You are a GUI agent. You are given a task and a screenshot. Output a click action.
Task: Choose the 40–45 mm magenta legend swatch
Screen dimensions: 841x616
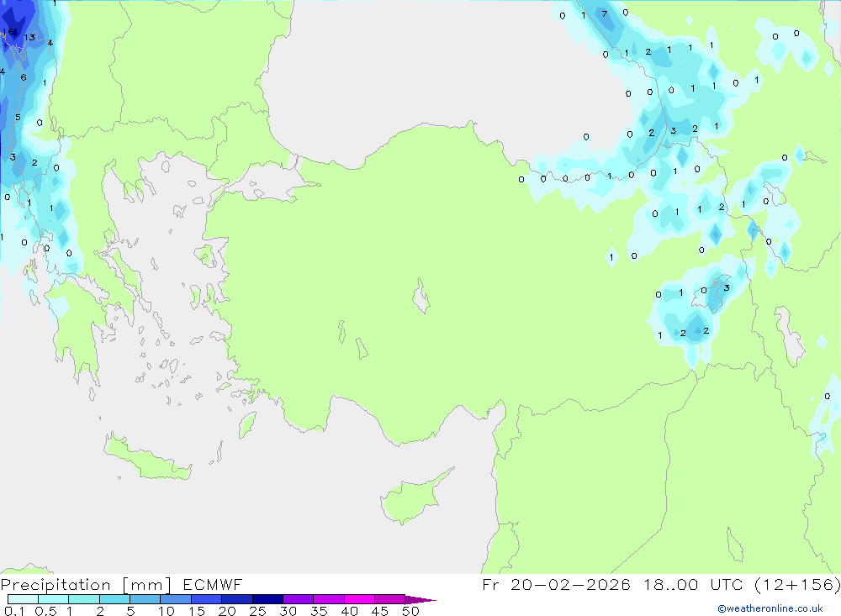[x=359, y=599]
